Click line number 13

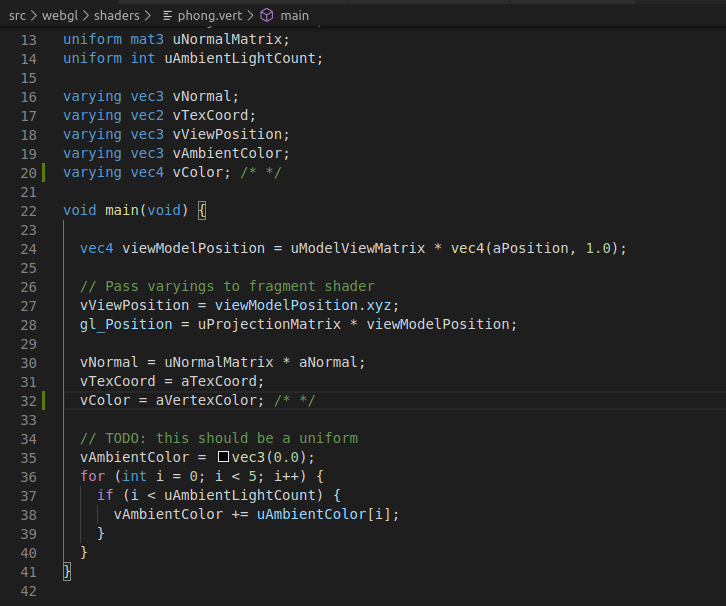click(x=28, y=40)
